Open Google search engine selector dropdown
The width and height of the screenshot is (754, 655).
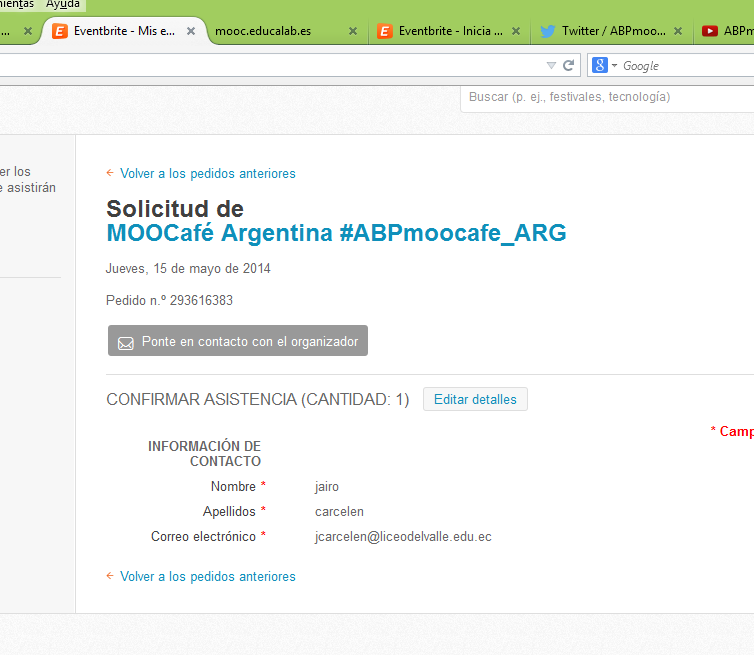click(x=604, y=66)
